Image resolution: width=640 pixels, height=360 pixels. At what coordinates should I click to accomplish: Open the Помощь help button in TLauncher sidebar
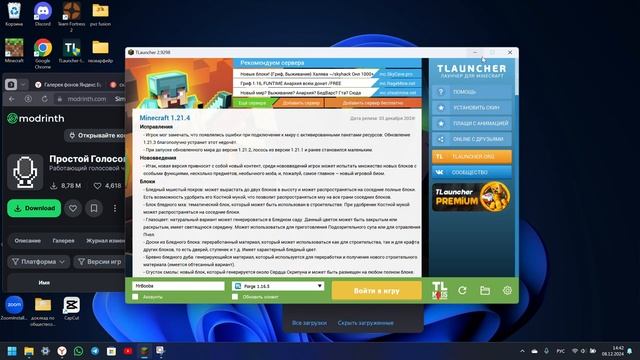[472, 92]
